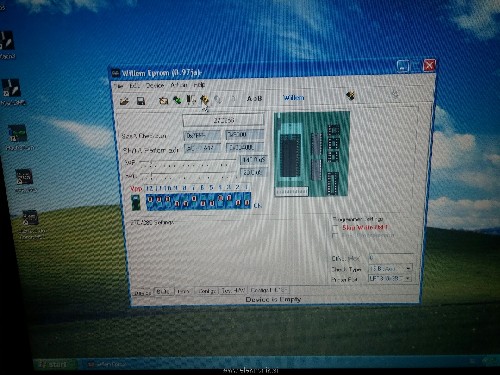The height and width of the screenshot is (375, 500).
Task: Toggle the greyed checkbox below Skip Write
Action: (x=335, y=236)
